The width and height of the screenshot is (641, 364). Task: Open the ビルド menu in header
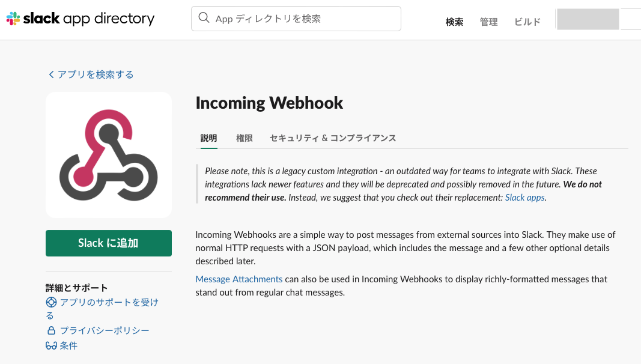[527, 22]
